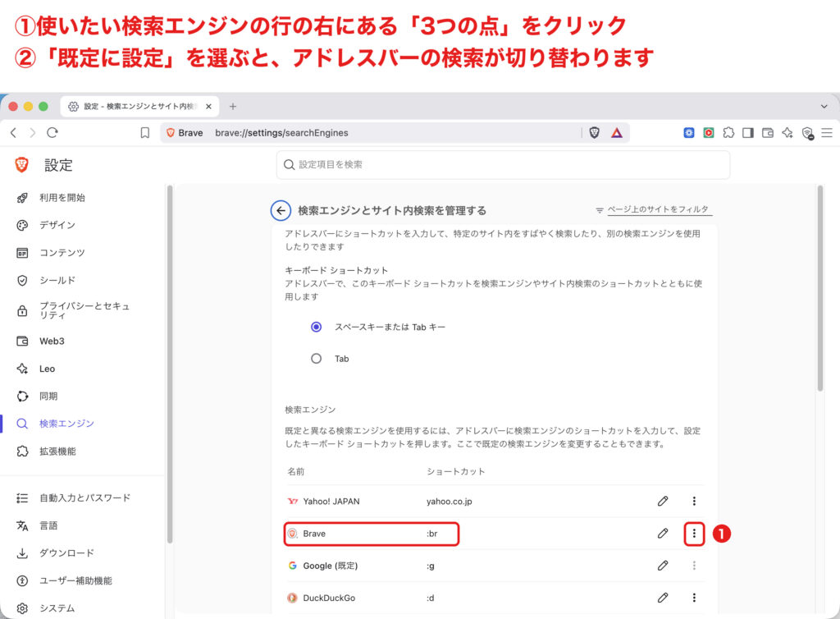The height and width of the screenshot is (619, 840).
Task: Open a new tab with the plus button
Action: pyautogui.click(x=232, y=106)
